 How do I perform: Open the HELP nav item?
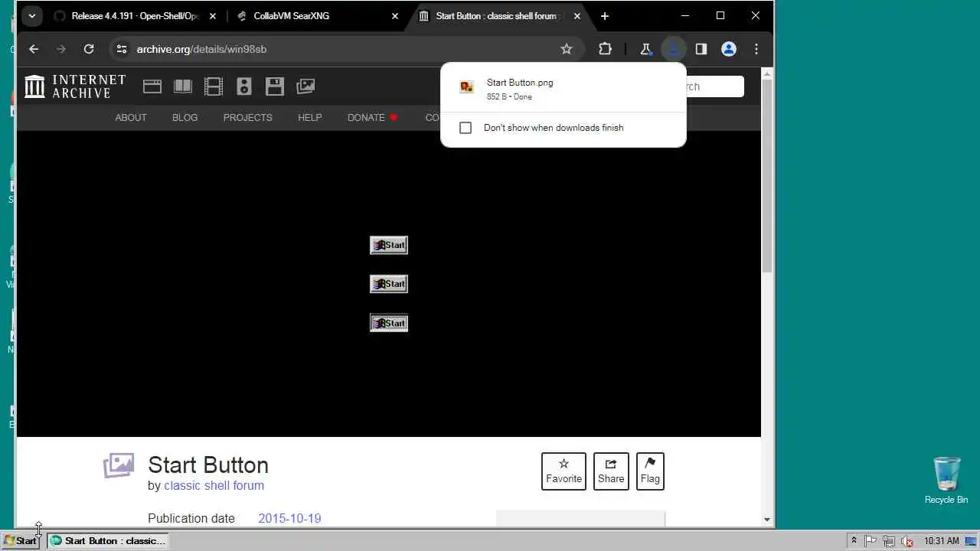(x=309, y=118)
